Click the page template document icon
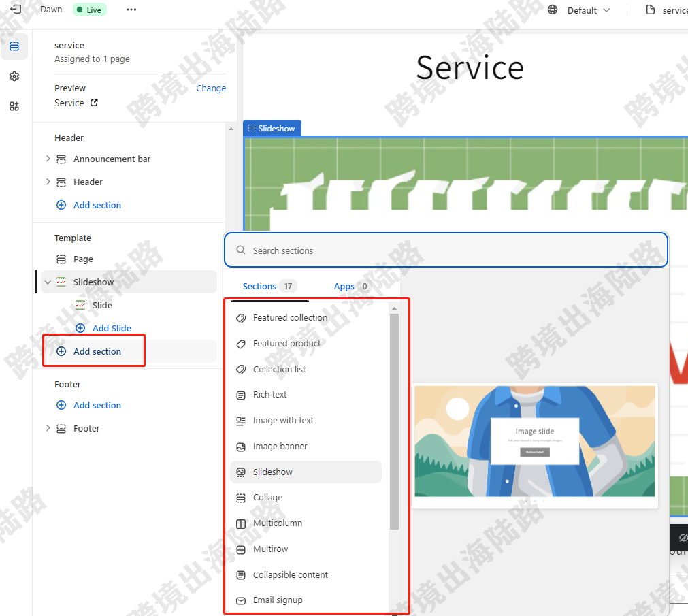This screenshot has height=616, width=688. 651,10
